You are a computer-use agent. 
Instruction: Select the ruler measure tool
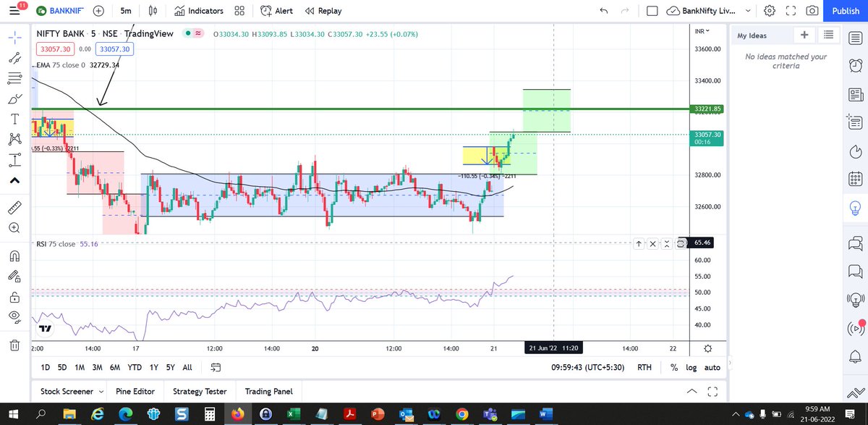click(14, 208)
